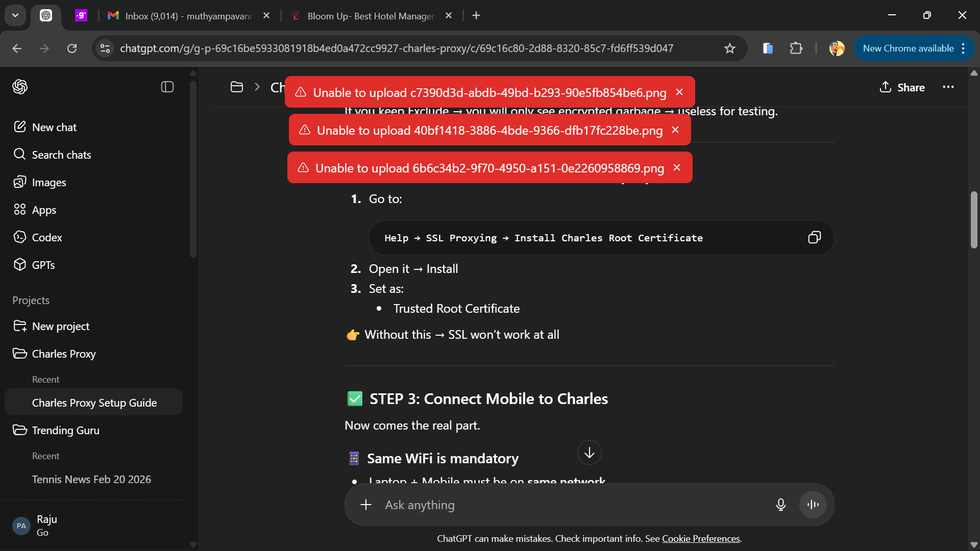Open Codex in the sidebar

pyautogui.click(x=46, y=238)
